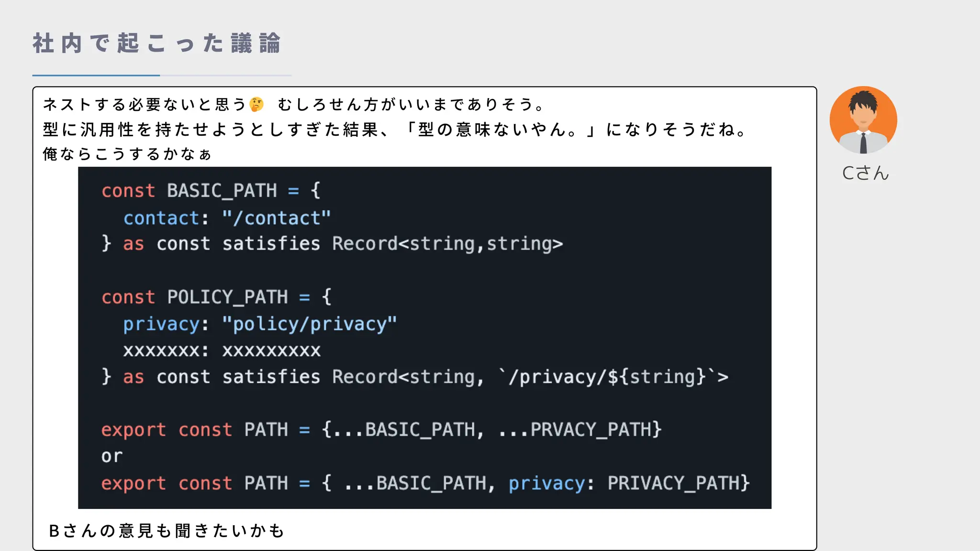The height and width of the screenshot is (551, 980).
Task: Click the word "or" in code
Action: click(x=112, y=456)
